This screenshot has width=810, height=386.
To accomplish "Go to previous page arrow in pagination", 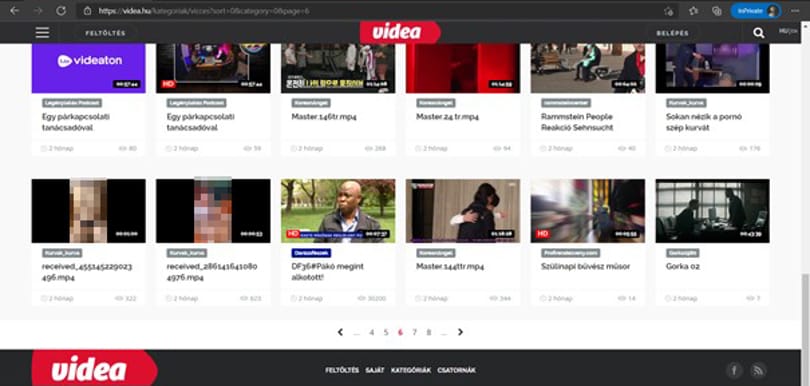I will pyautogui.click(x=340, y=332).
